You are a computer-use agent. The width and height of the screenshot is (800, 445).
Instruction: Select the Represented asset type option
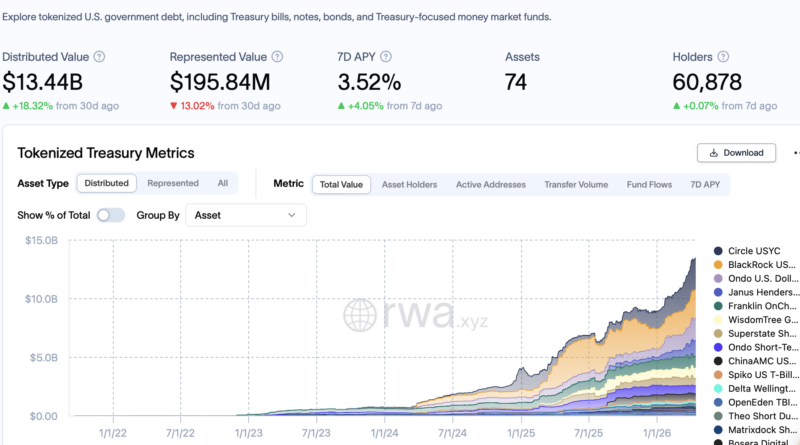(173, 184)
